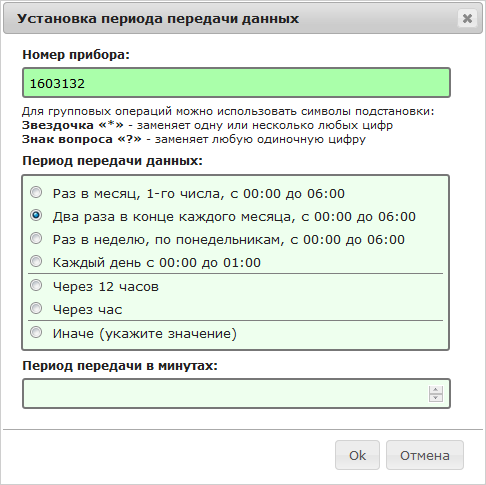Choose the 'Через 12 часов' radio button
Viewport: 486px width, 485px height.
(x=36, y=285)
